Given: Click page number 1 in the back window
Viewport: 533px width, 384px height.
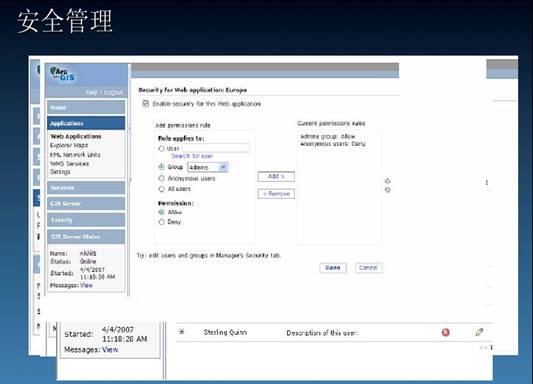Looking at the screenshot, I should click(491, 347).
